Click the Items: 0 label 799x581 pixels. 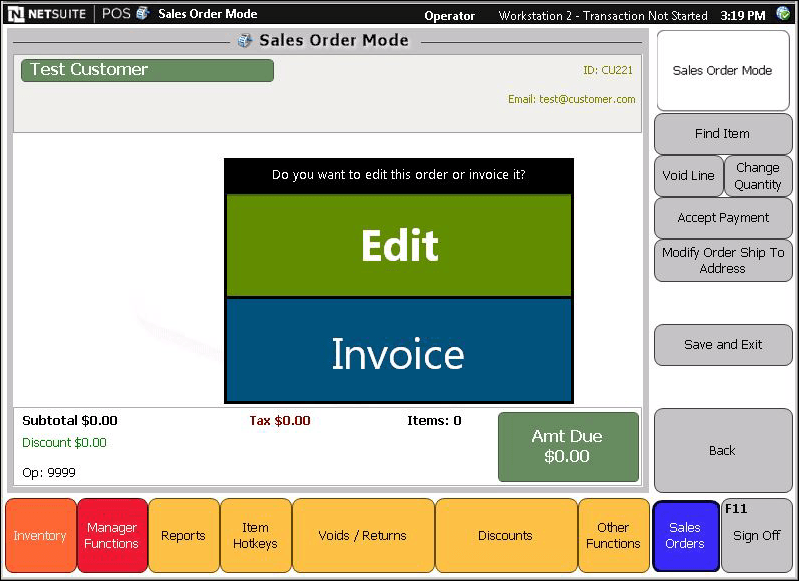coord(434,420)
